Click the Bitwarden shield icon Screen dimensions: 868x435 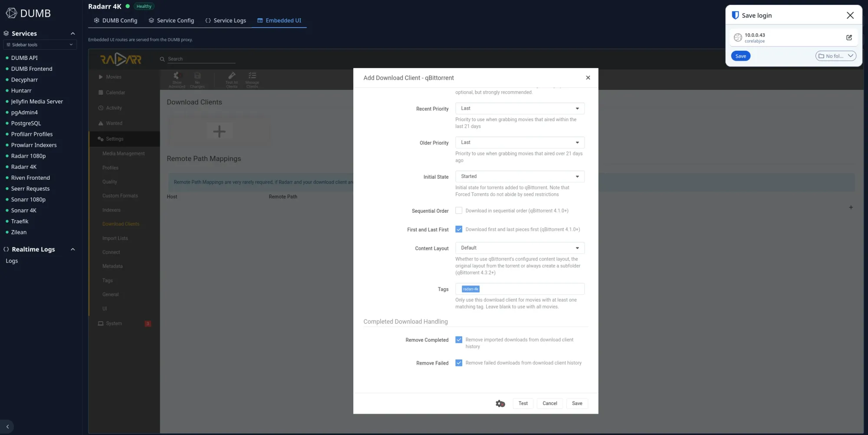point(735,15)
